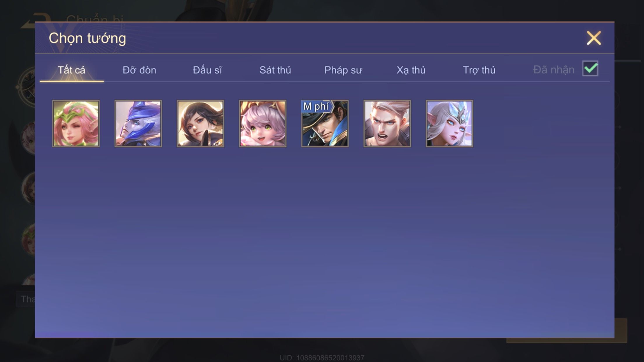644x362 pixels.
Task: Select the silver-haired elf with crystal tiara
Action: point(449,123)
